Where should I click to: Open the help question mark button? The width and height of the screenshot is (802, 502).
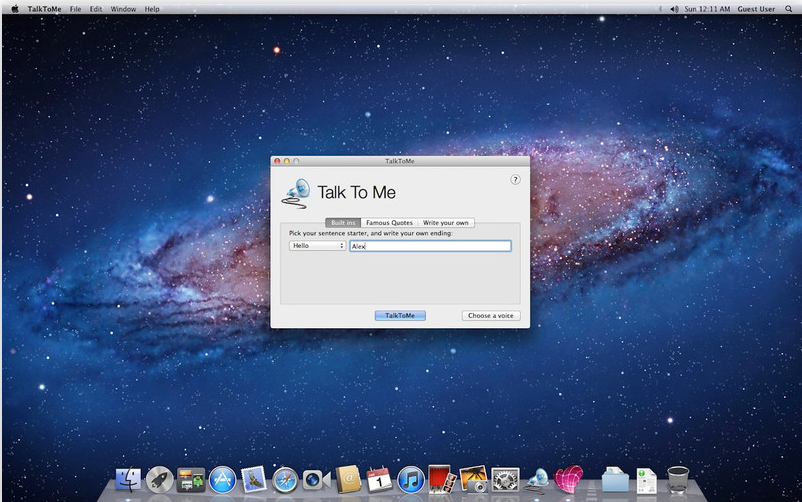point(515,180)
